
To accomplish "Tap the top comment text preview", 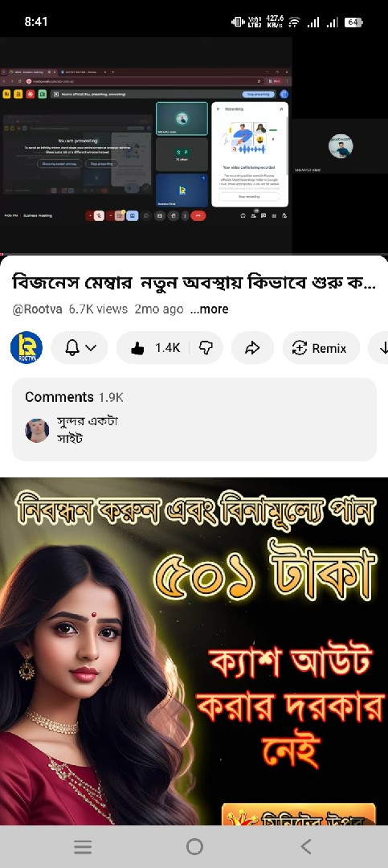I will [88, 429].
